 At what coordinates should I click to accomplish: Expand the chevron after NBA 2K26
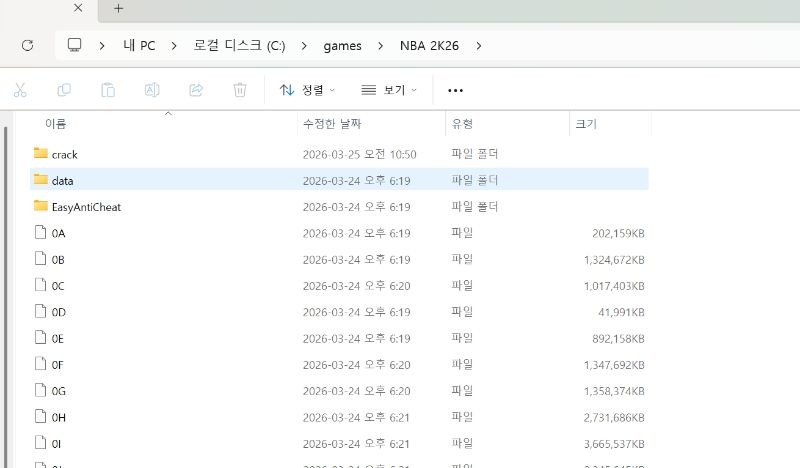tap(479, 46)
